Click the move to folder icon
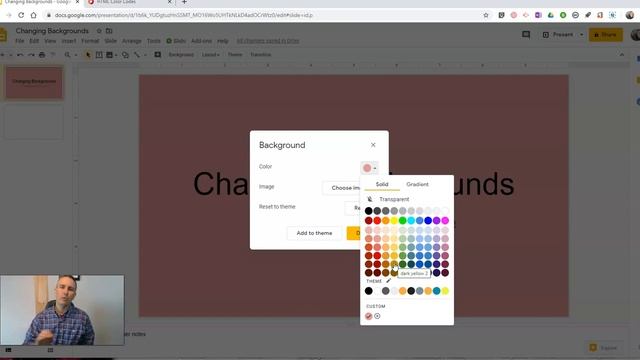 pos(109,31)
